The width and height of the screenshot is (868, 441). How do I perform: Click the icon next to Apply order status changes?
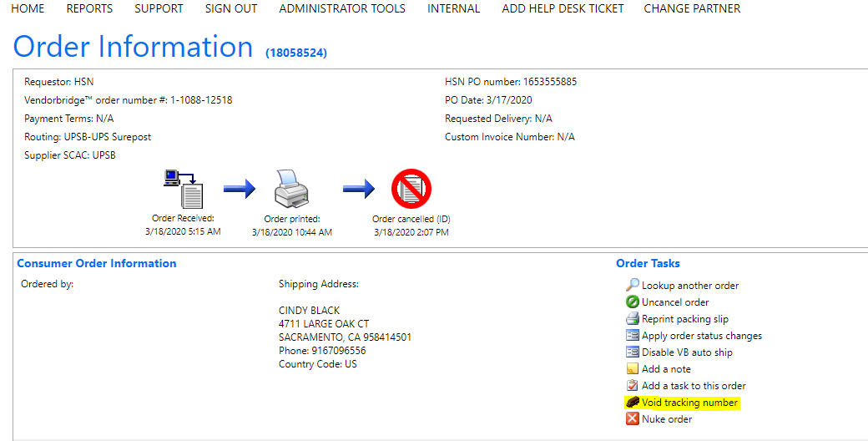pyautogui.click(x=632, y=335)
